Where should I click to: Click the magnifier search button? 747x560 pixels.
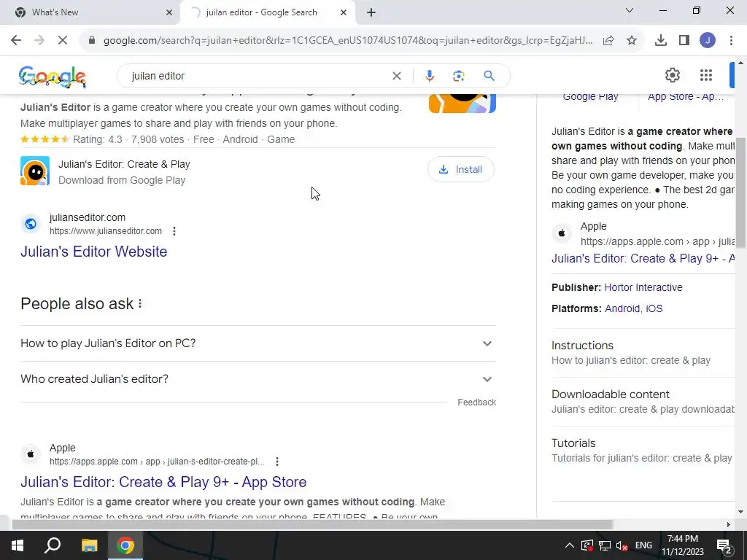[489, 76]
